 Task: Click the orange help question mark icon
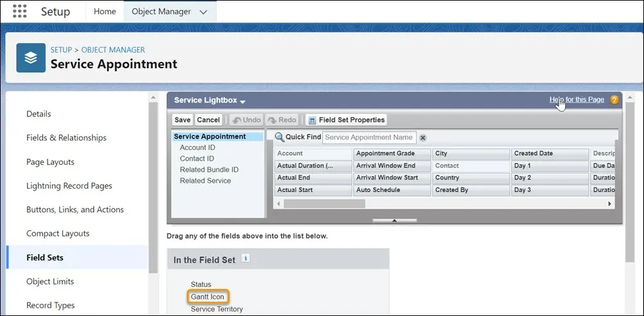(614, 100)
